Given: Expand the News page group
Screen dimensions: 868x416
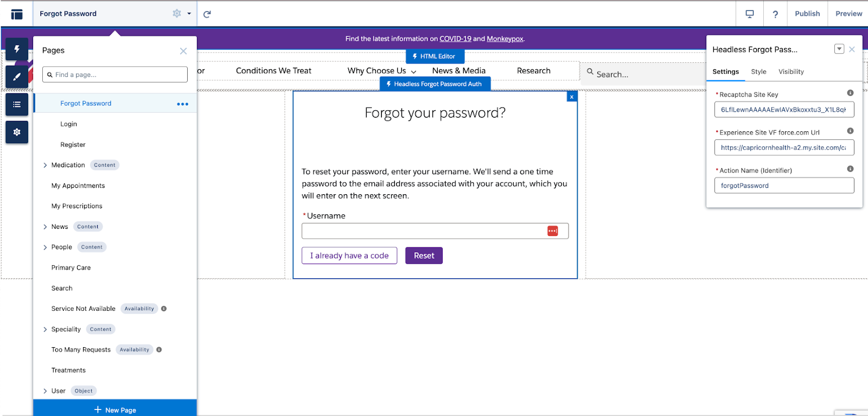Looking at the screenshot, I should 45,227.
